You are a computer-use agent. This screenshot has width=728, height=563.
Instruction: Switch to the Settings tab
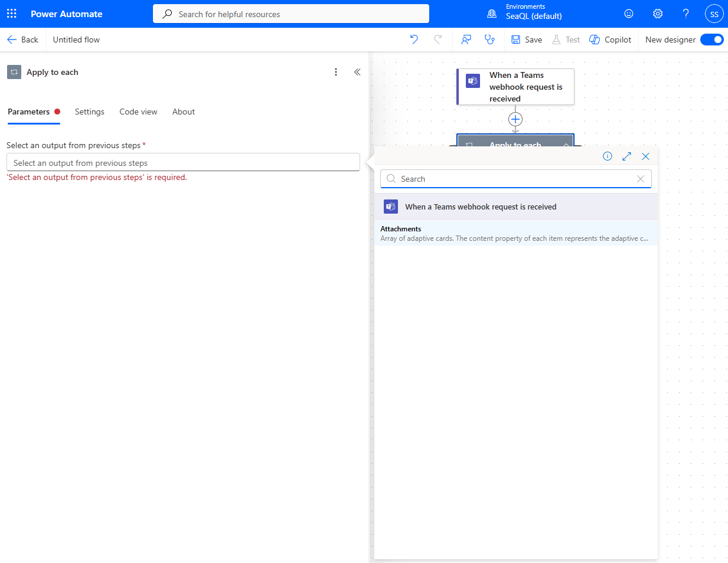90,112
